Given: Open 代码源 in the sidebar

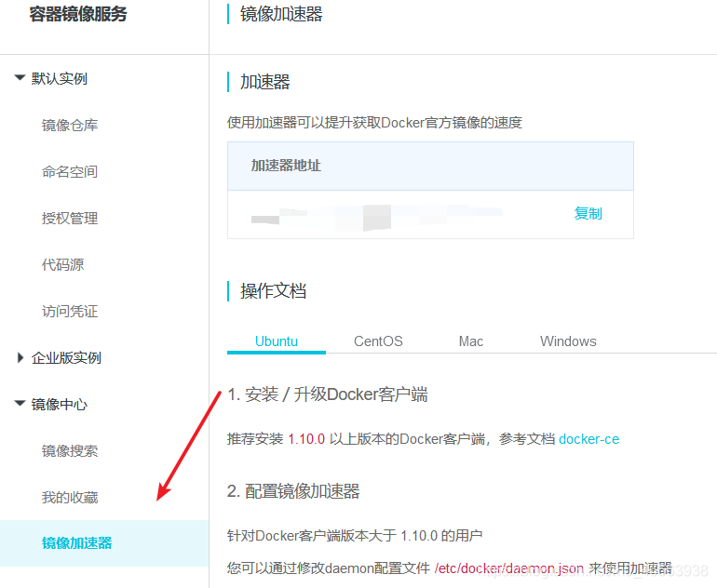Looking at the screenshot, I should point(63,264).
